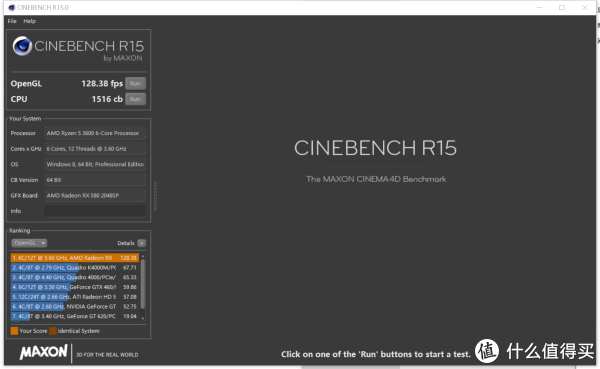This screenshot has width=600, height=369.
Task: Select ranking entry 1 AMD Radeon RX
Action: click(75, 258)
